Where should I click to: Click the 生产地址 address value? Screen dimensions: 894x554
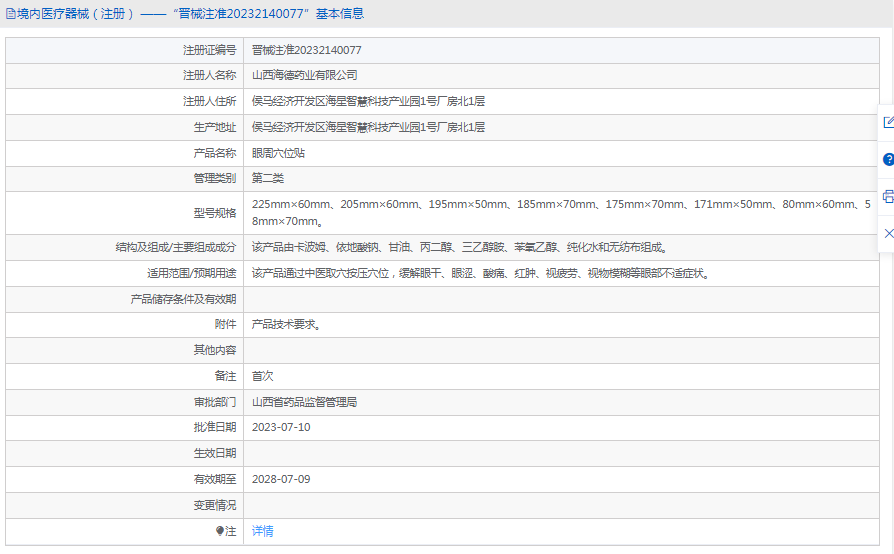tap(368, 127)
